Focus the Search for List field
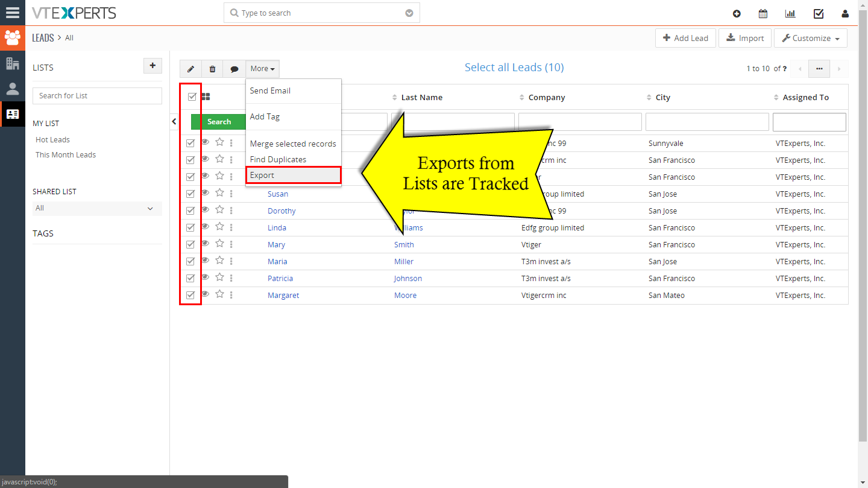This screenshot has width=868, height=488. pyautogui.click(x=97, y=95)
